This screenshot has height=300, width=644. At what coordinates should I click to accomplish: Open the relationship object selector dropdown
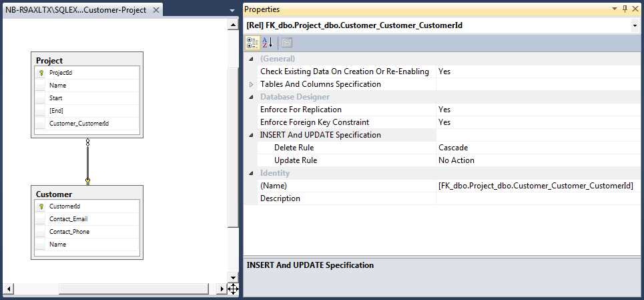click(x=636, y=25)
